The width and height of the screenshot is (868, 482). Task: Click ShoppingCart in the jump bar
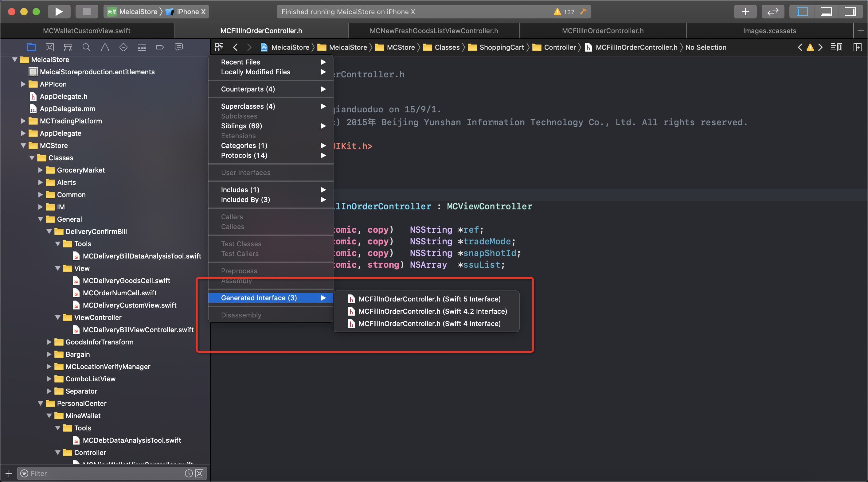pos(496,47)
